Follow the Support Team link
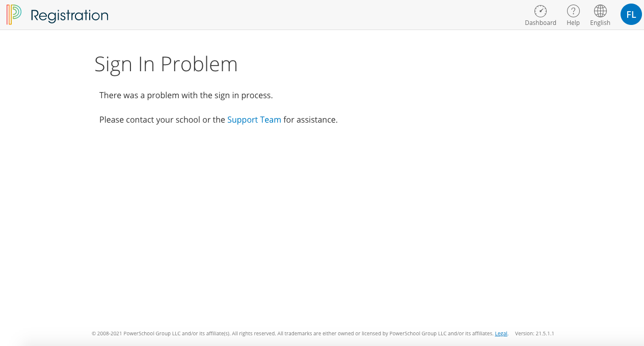The width and height of the screenshot is (644, 346). coord(254,120)
